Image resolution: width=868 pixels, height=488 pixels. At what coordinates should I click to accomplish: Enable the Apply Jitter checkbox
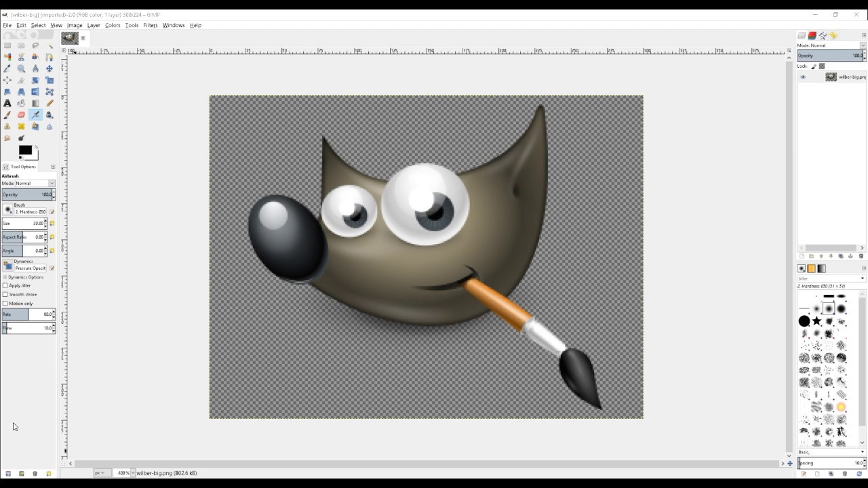click(5, 285)
